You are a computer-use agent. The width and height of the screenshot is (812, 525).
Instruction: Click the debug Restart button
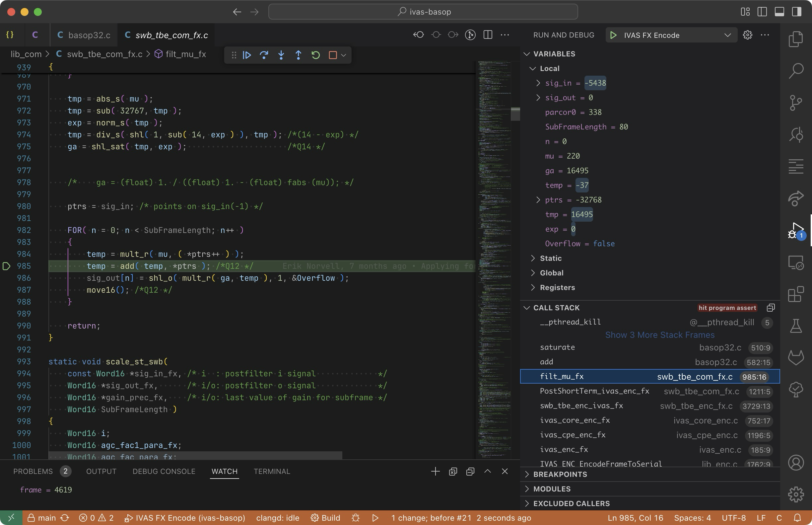pyautogui.click(x=315, y=55)
